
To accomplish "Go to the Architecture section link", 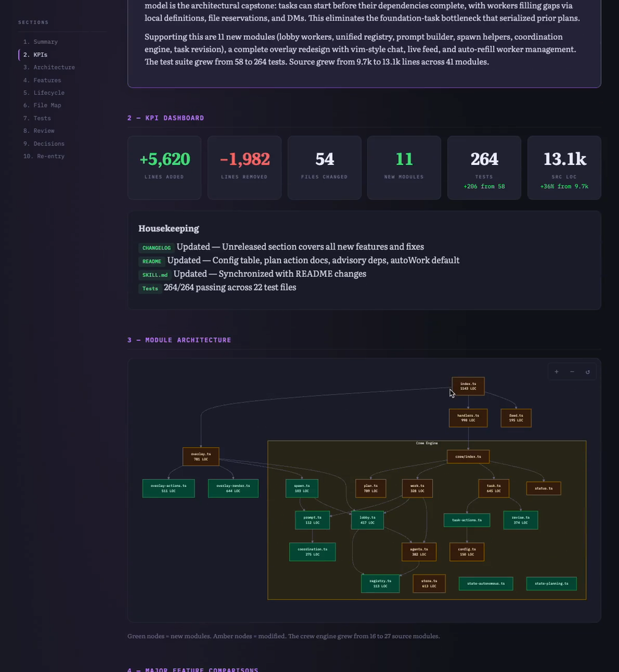I will (x=49, y=67).
